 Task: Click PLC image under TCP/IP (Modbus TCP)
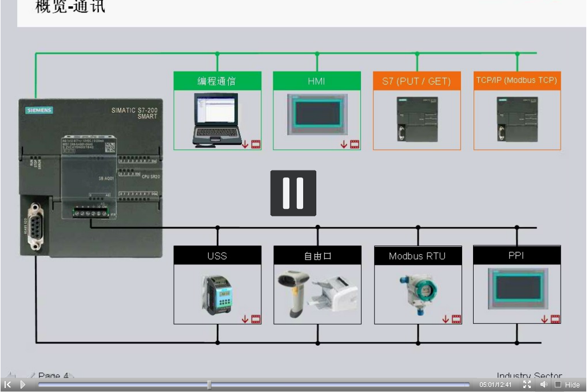[517, 119]
